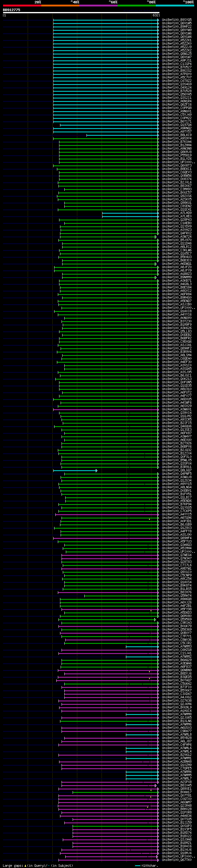Viewport: 197px width, 868px height.
Task: Click hit UniRef100_Q5MAT4
Action: point(177,596)
